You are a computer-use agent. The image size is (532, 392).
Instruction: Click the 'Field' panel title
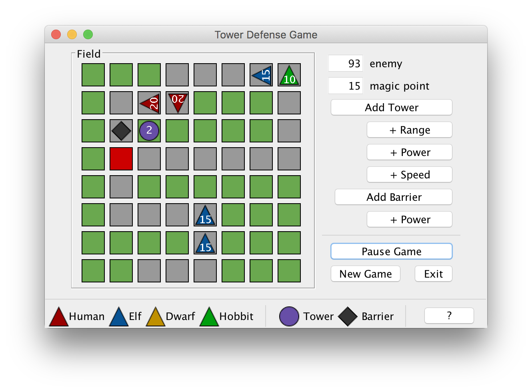pyautogui.click(x=89, y=54)
